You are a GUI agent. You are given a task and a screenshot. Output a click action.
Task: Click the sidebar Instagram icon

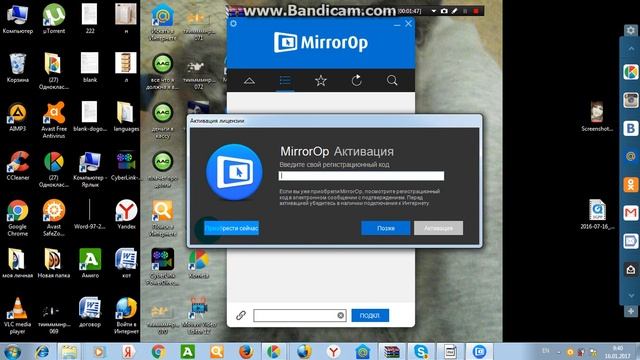[631, 100]
